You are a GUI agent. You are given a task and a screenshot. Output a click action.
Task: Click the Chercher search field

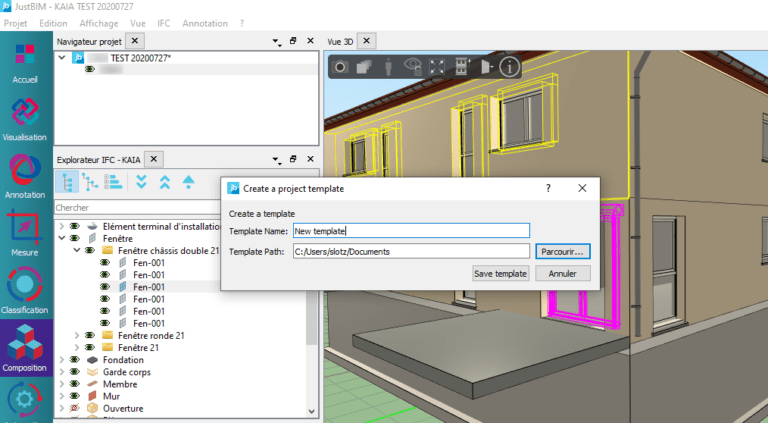(138, 208)
